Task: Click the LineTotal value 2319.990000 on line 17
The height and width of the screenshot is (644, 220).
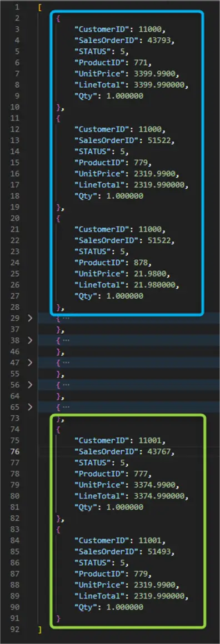Action: (x=159, y=184)
